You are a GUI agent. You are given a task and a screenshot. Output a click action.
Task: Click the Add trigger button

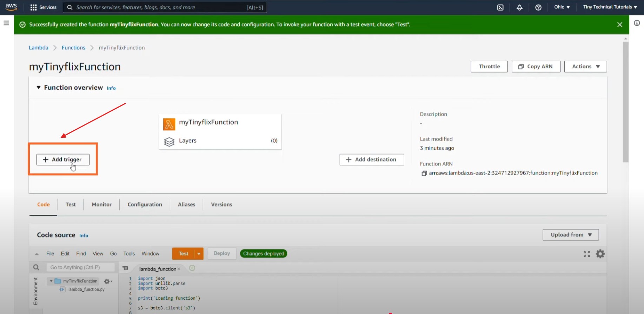63,159
